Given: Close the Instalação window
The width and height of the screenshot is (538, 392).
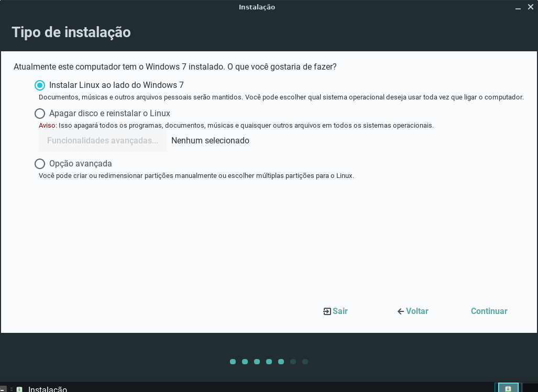Looking at the screenshot, I should (531, 7).
